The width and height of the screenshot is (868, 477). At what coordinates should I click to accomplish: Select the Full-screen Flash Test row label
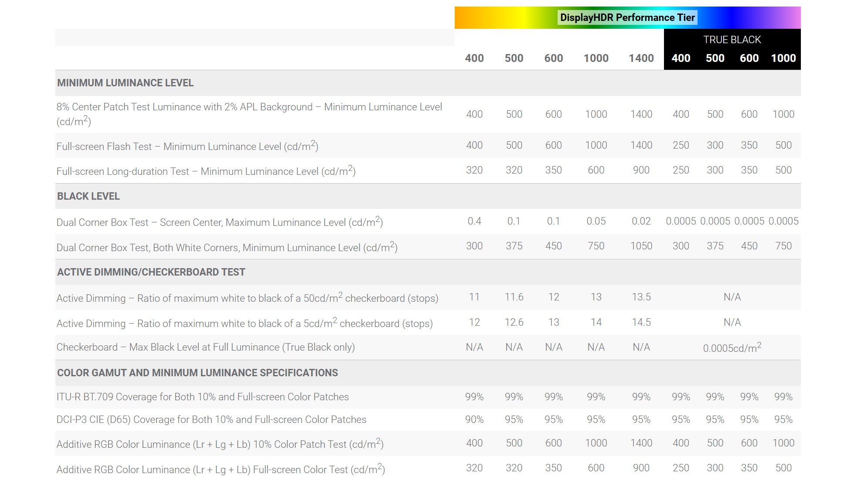click(187, 147)
